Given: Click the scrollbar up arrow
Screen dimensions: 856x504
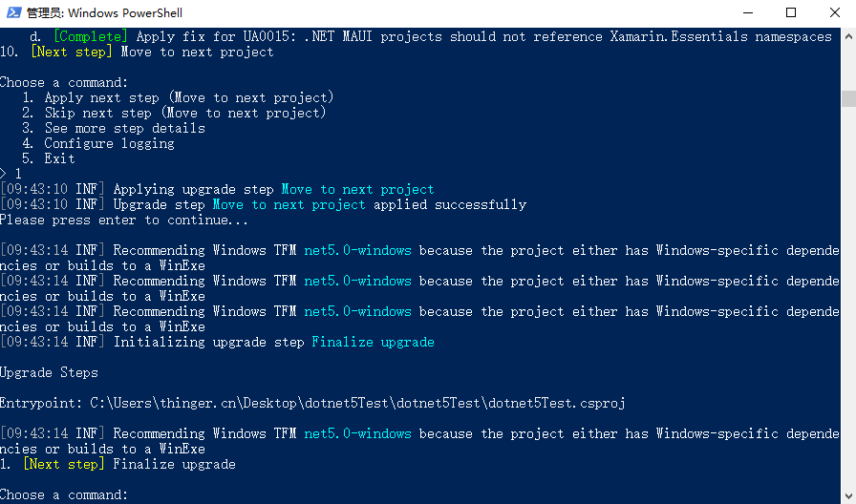Looking at the screenshot, I should coord(848,36).
